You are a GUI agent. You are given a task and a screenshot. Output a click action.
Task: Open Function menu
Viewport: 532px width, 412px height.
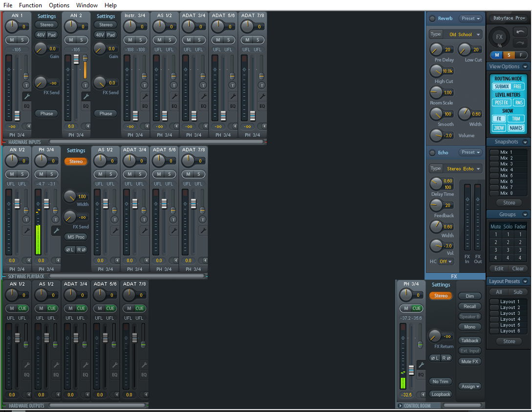coord(31,5)
